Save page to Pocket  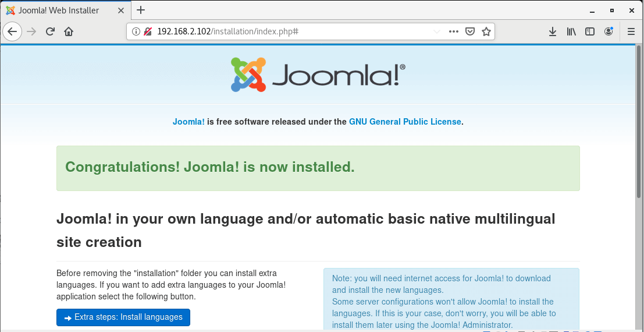point(470,31)
